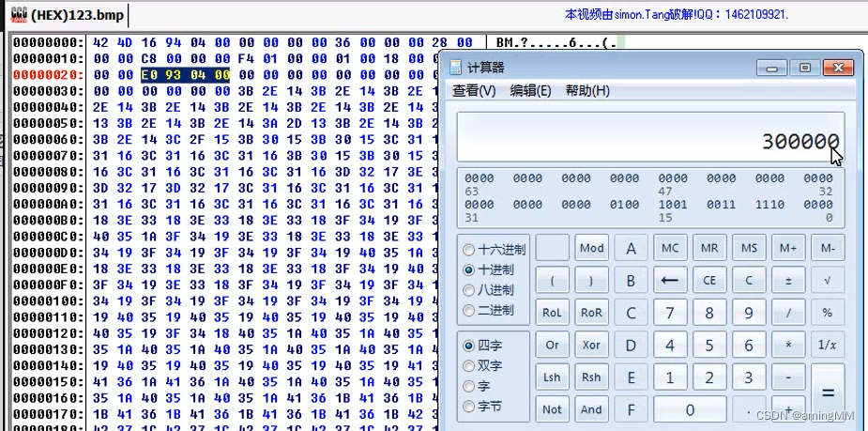Click the number 8 key
The height and width of the screenshot is (431, 868).
pos(709,313)
